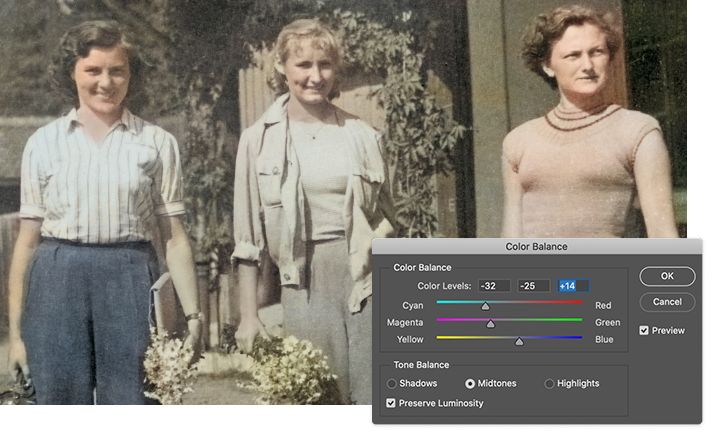Click the Color Balance dialog title bar

[x=537, y=246]
